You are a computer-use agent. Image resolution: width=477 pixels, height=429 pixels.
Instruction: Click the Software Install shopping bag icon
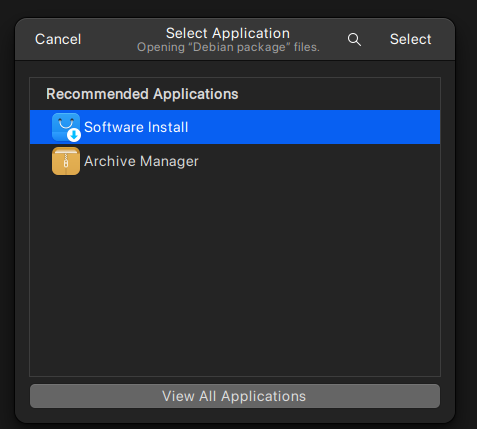click(66, 127)
